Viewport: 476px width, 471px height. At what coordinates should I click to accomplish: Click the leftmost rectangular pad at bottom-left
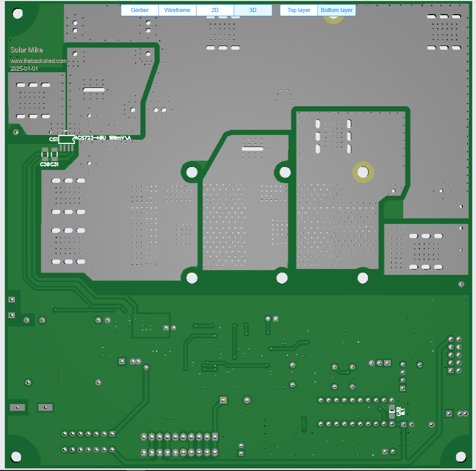(17, 407)
